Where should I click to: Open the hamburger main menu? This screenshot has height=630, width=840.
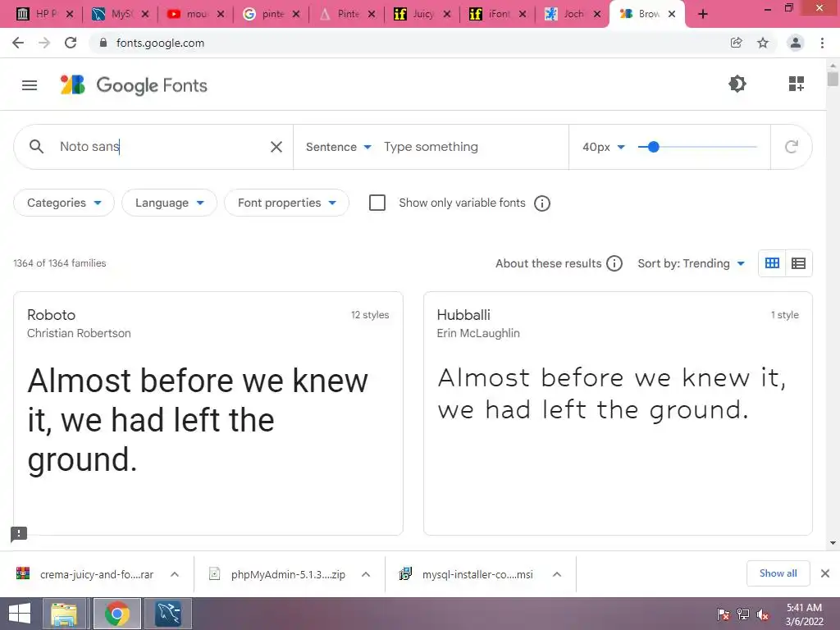coord(30,85)
